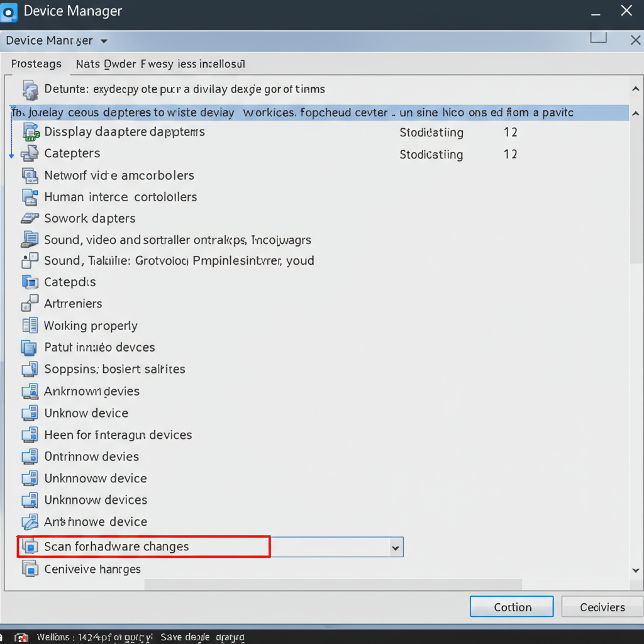Select Ontrinnow devies entry
Screen dimensions: 644x644
[92, 457]
